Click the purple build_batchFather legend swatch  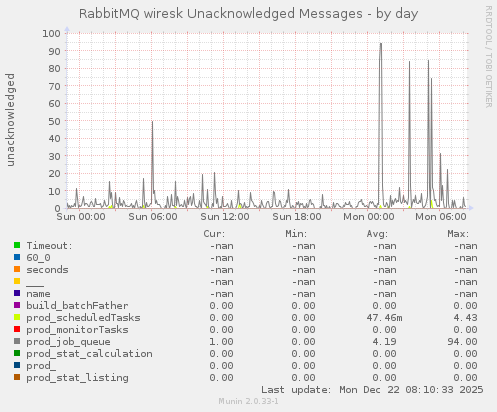(17, 305)
